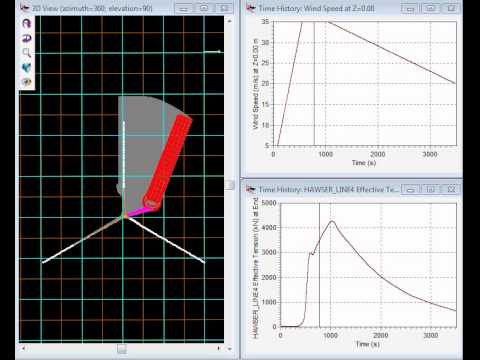
Task: Select the purple rotate up/down view icon
Action: [27, 23]
